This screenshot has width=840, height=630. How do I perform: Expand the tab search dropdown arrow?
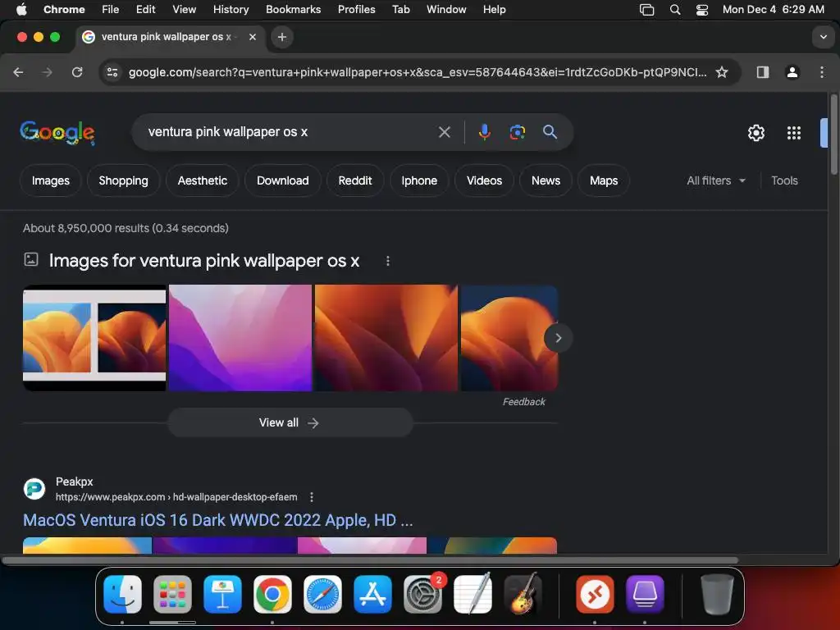click(x=823, y=37)
